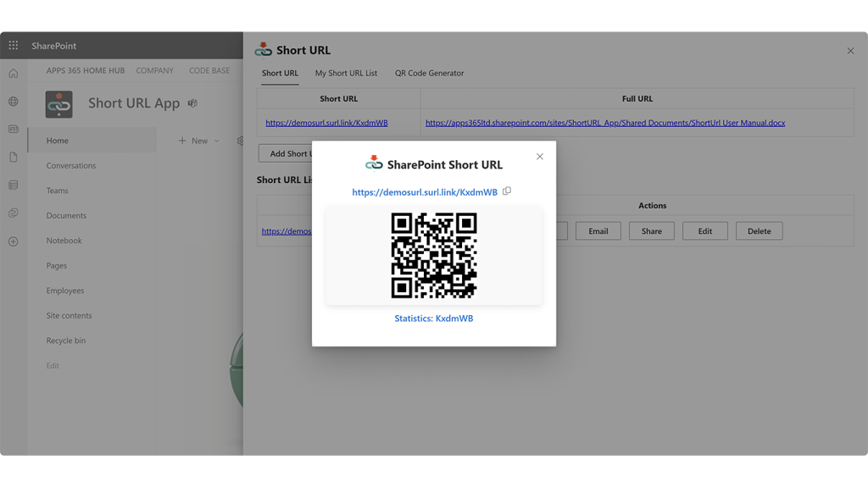Screen dimensions: 868x488
Task: Open the lists icon in left rail
Action: (14, 185)
